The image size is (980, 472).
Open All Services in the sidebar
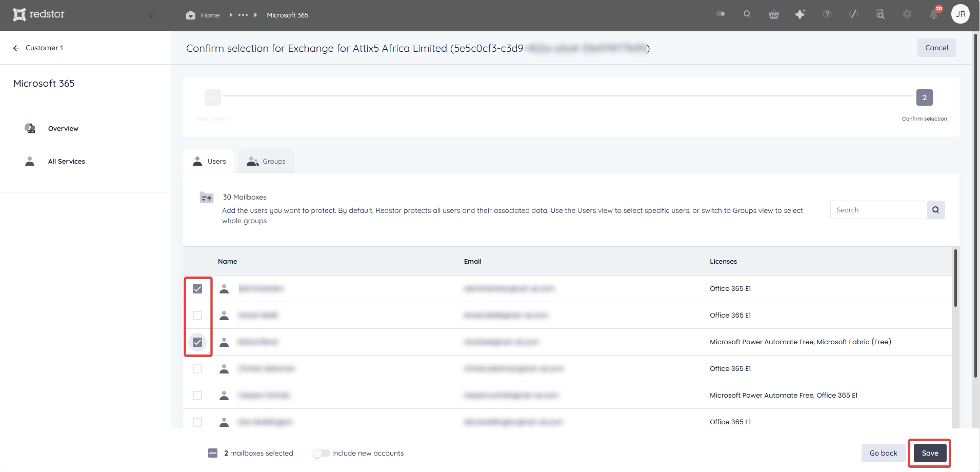tap(67, 162)
